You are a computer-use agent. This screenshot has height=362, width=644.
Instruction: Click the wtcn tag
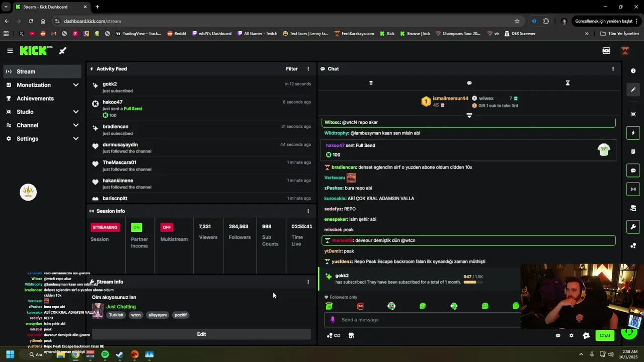136,315
